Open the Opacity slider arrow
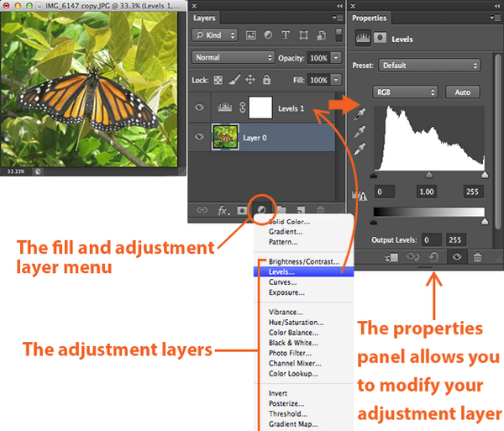504x431 pixels. pyautogui.click(x=336, y=58)
